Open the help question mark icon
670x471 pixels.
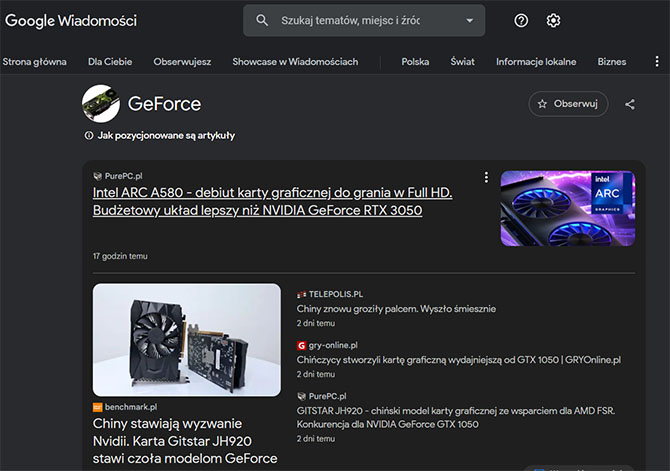click(521, 20)
